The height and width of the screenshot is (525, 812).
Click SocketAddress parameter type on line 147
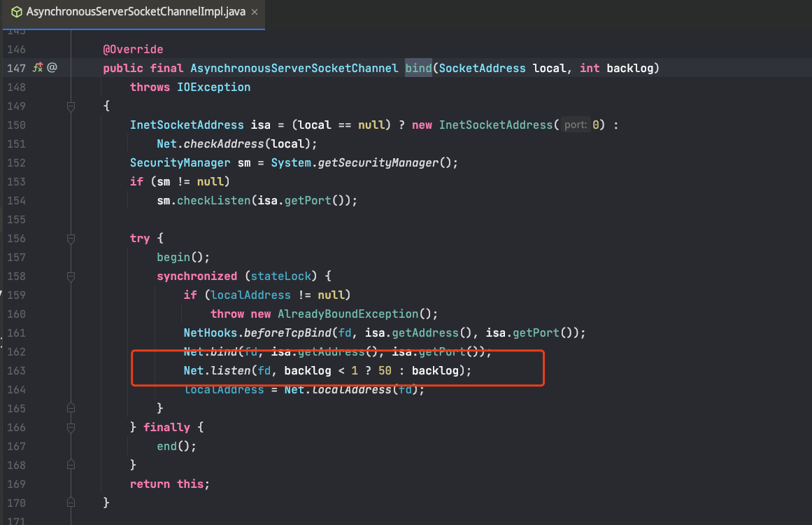point(482,68)
